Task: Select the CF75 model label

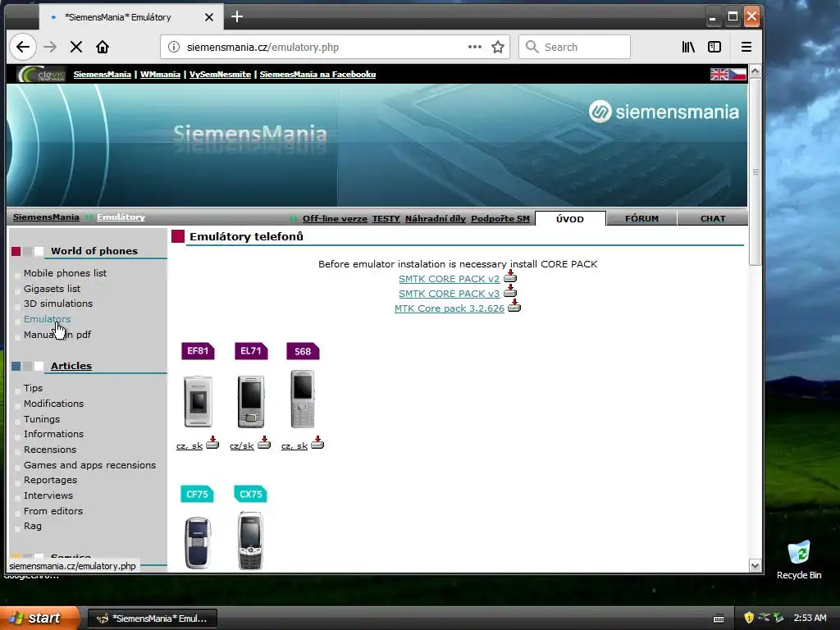Action: click(197, 494)
